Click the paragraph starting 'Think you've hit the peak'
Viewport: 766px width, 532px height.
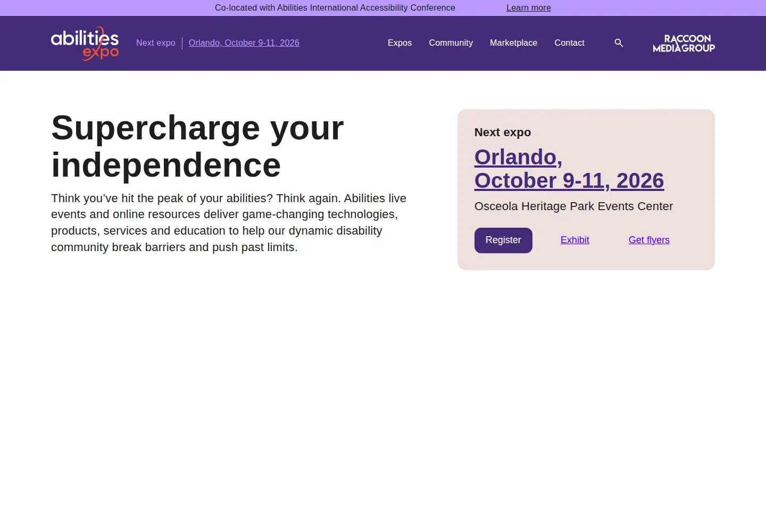pos(229,223)
